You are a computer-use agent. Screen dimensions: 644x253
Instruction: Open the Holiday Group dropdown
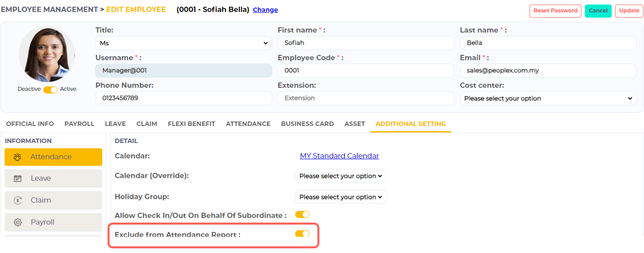(x=340, y=197)
